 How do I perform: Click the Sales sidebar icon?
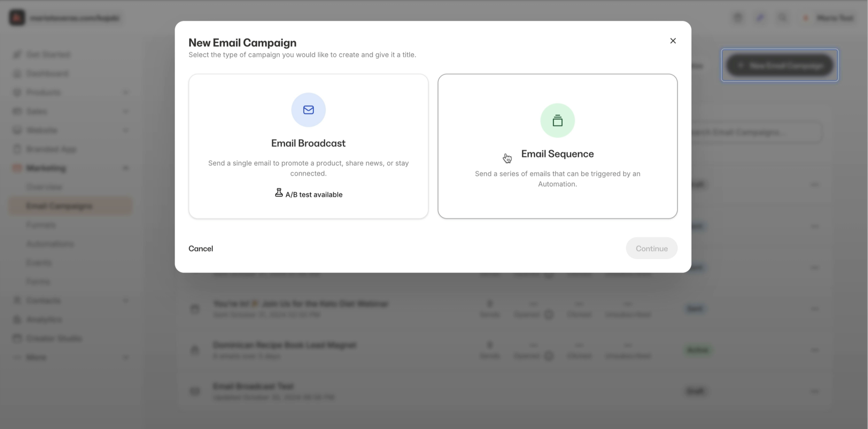[x=17, y=111]
